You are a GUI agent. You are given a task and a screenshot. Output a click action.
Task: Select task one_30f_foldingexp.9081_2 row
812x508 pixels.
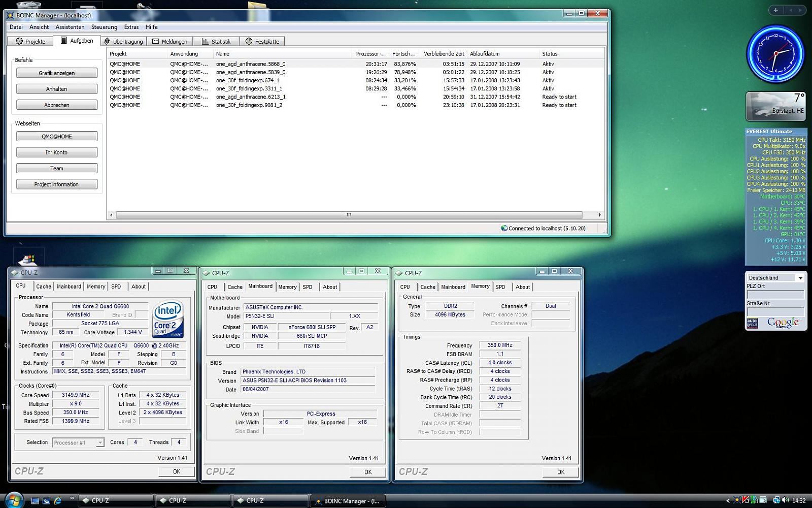[355, 105]
